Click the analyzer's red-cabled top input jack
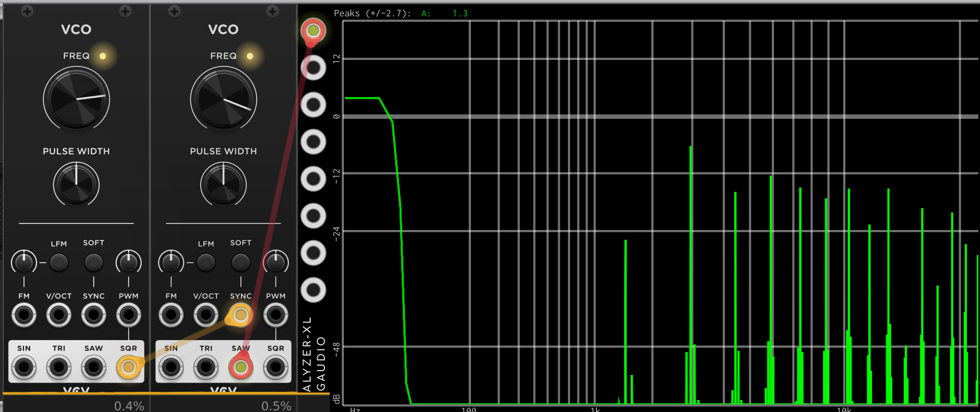The image size is (980, 412). (x=313, y=31)
